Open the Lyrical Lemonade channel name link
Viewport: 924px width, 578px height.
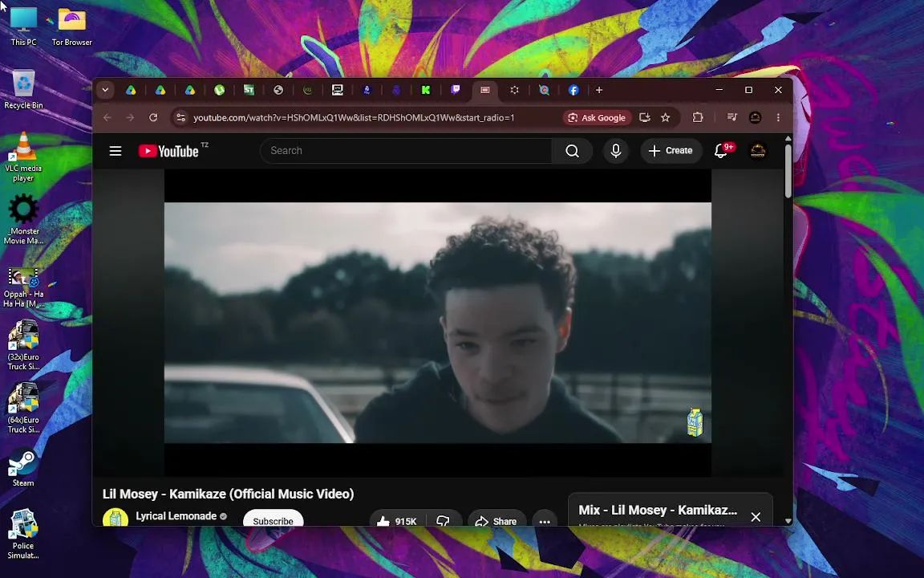pyautogui.click(x=176, y=516)
